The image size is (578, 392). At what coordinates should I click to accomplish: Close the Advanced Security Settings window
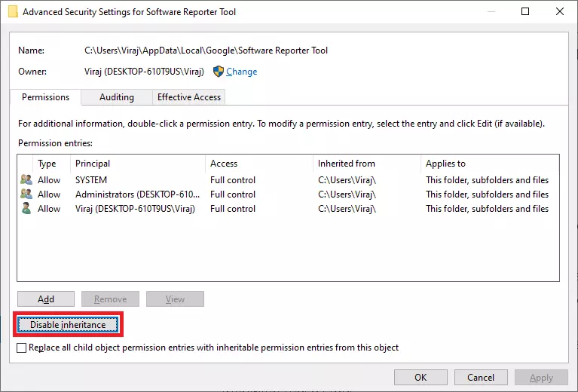pos(560,11)
